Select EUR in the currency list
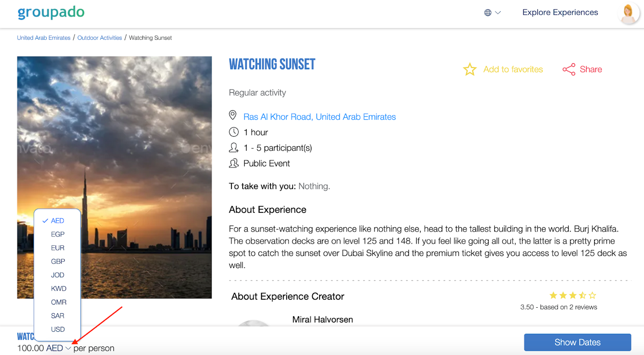 click(x=58, y=247)
